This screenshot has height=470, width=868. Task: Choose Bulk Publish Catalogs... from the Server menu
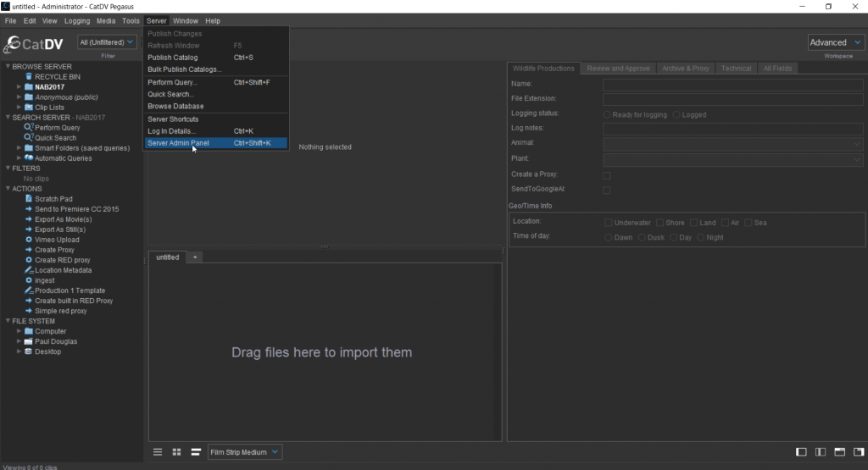(x=216, y=69)
